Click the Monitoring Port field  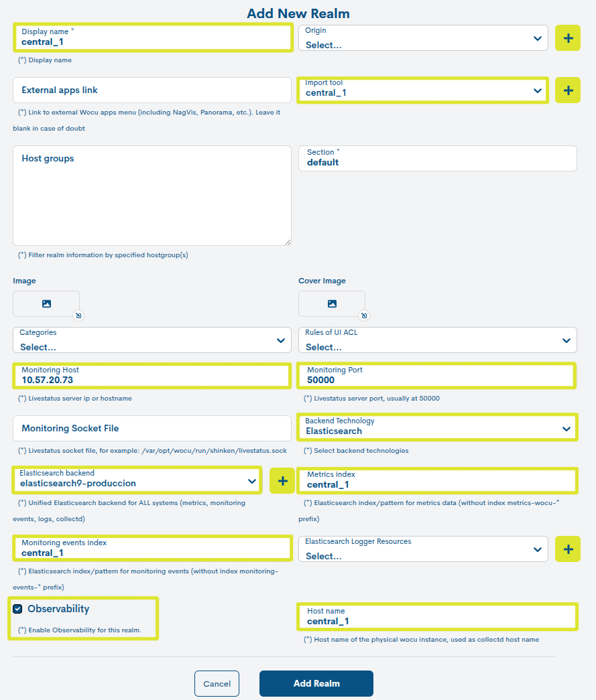click(x=437, y=375)
